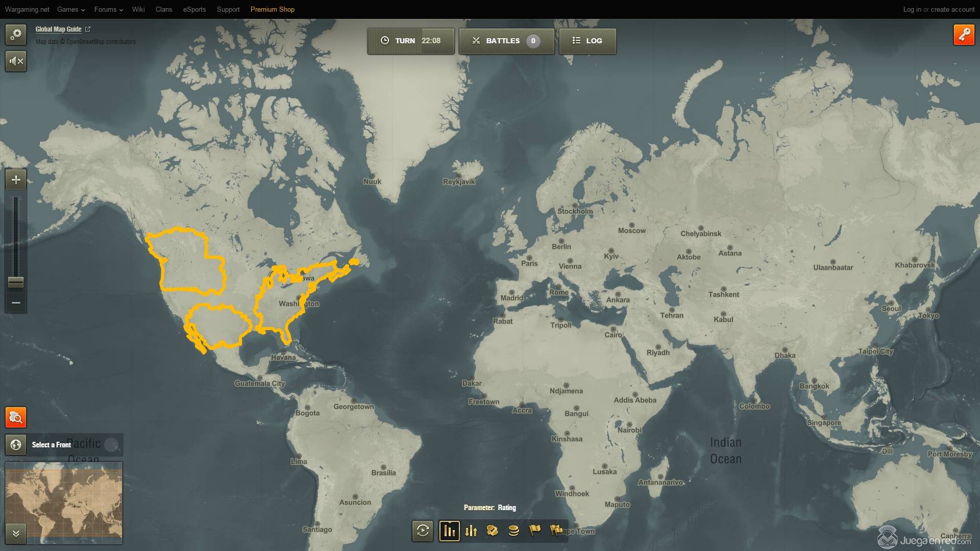The width and height of the screenshot is (980, 551).
Task: Select the Rating bar chart parameter
Action: tap(449, 531)
